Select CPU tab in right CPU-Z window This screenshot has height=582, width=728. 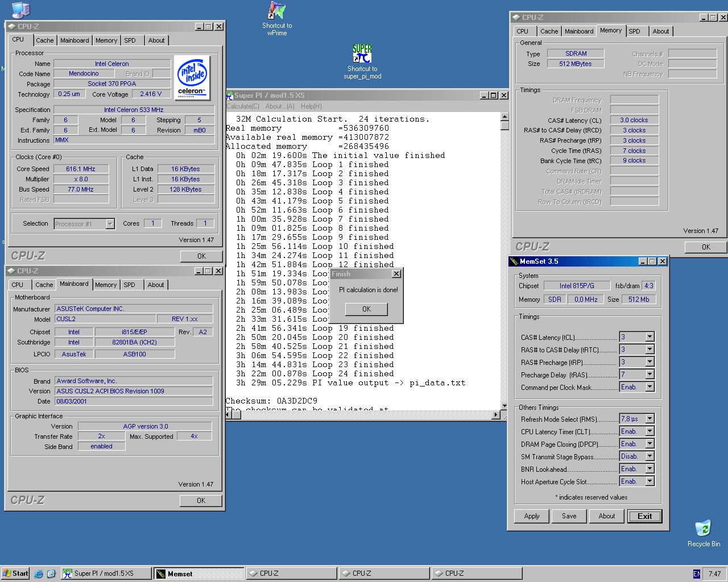click(523, 31)
